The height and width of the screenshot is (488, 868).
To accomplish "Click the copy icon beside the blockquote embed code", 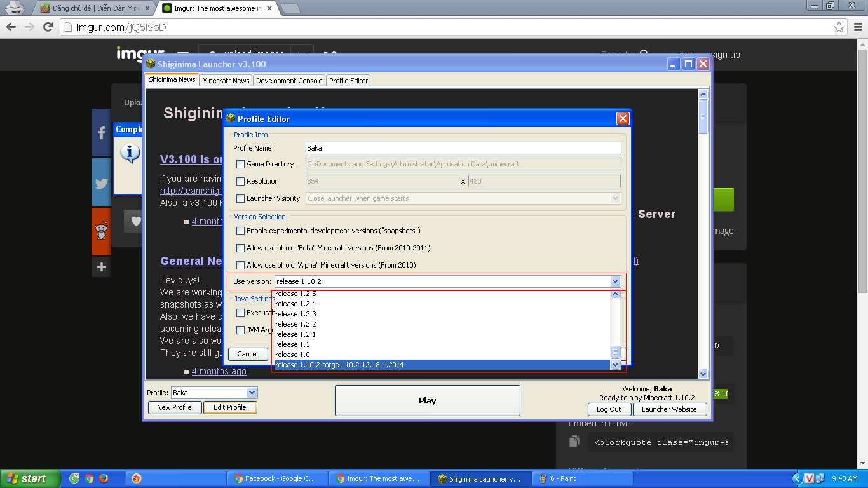I will pos(574,441).
